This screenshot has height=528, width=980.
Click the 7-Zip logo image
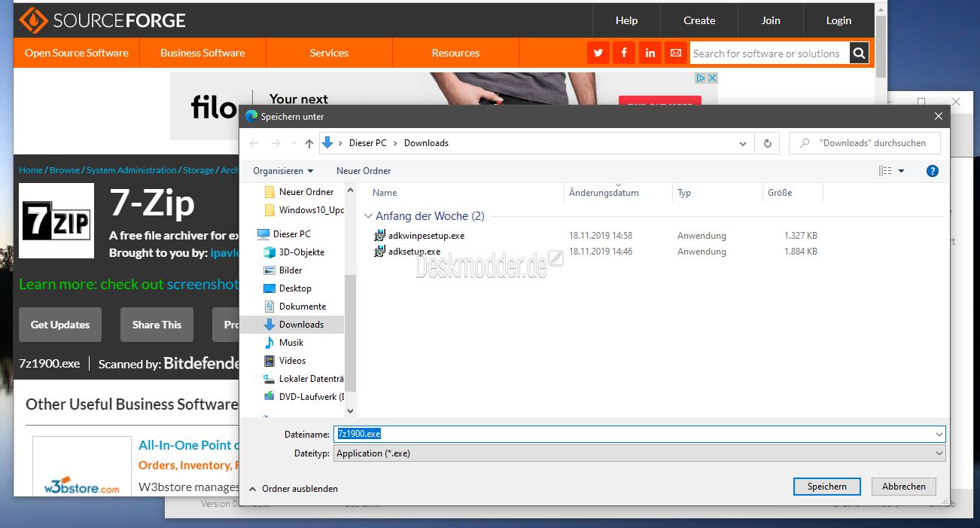56,221
